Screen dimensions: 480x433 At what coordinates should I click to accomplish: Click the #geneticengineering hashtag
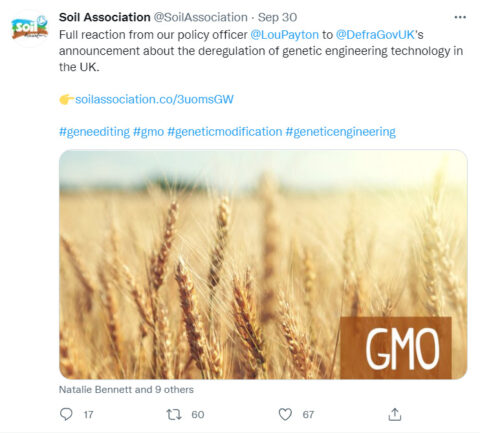341,132
